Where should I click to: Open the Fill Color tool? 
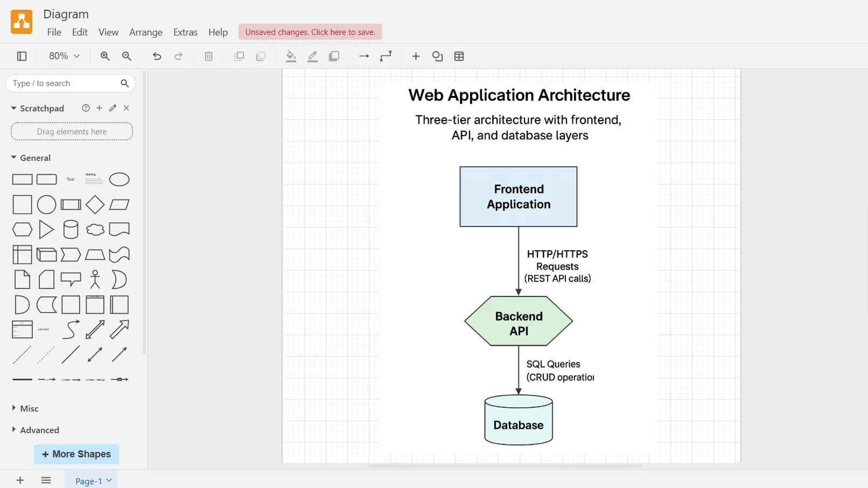291,56
